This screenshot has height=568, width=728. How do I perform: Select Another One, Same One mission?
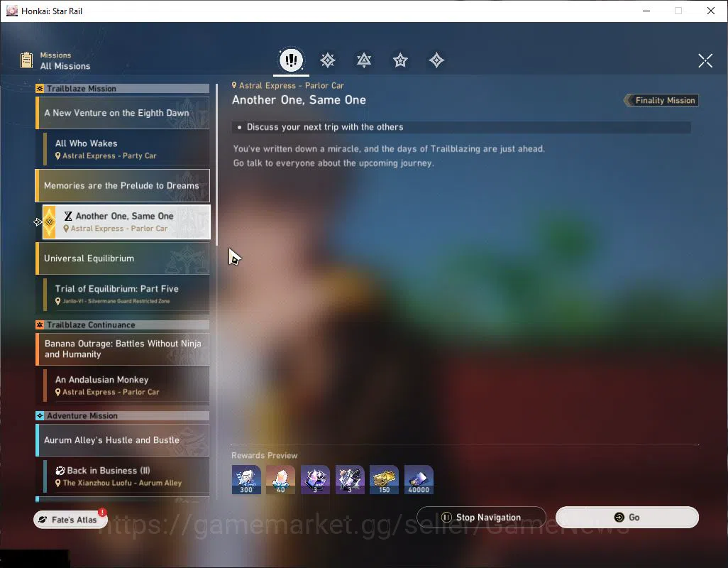[126, 222]
